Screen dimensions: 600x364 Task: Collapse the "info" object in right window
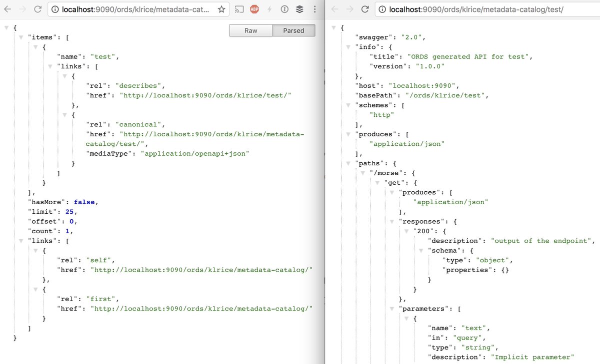[x=347, y=47]
